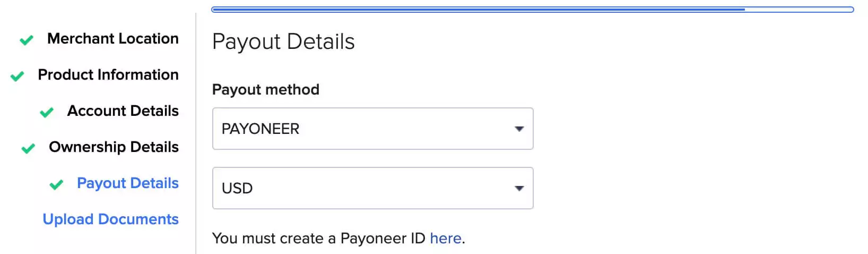The width and height of the screenshot is (868, 254).
Task: Expand the USD currency dropdown
Action: (x=373, y=188)
